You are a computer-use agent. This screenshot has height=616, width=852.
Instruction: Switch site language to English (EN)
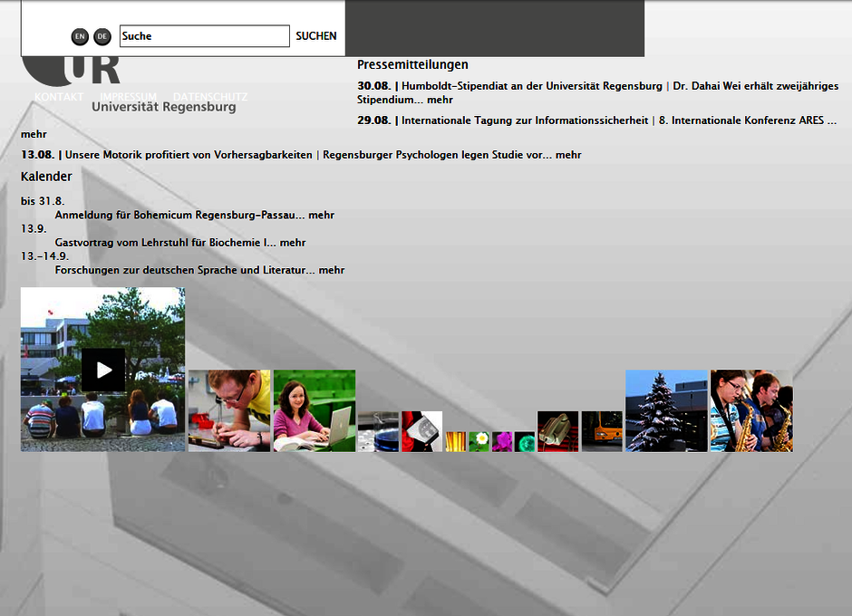(x=80, y=36)
